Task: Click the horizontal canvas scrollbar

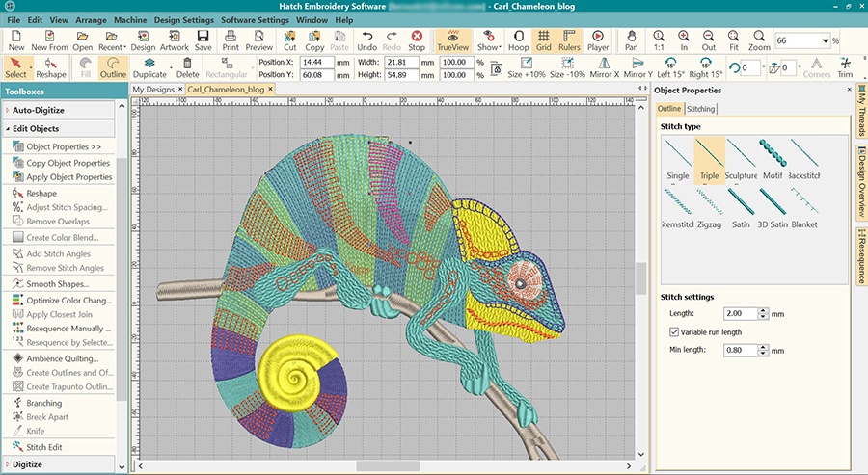Action: click(x=386, y=466)
